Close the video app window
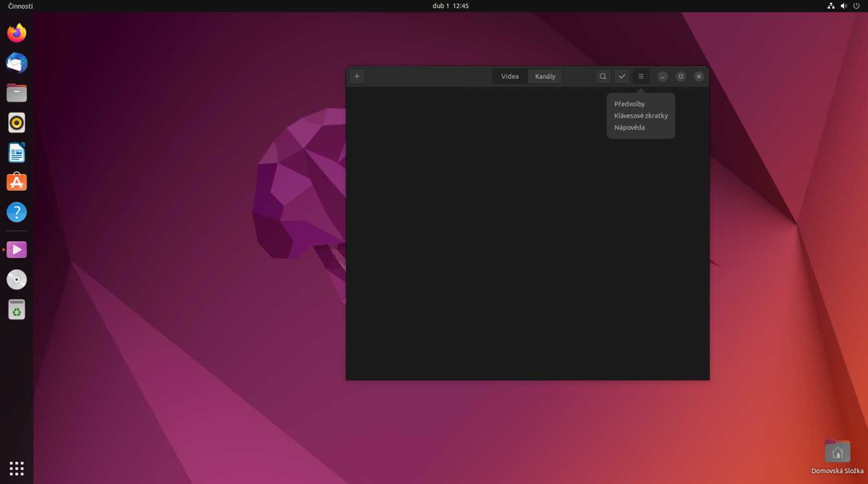This screenshot has height=484, width=868. (699, 77)
